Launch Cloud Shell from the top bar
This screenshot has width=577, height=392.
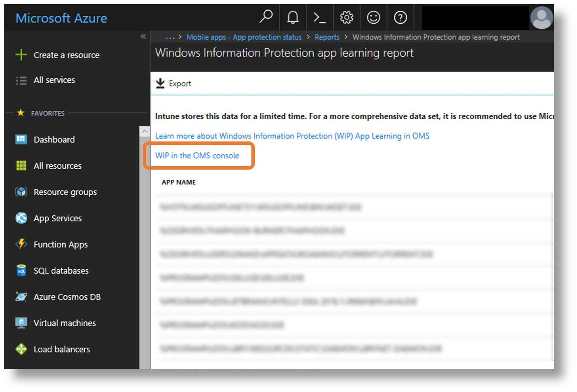(x=319, y=17)
